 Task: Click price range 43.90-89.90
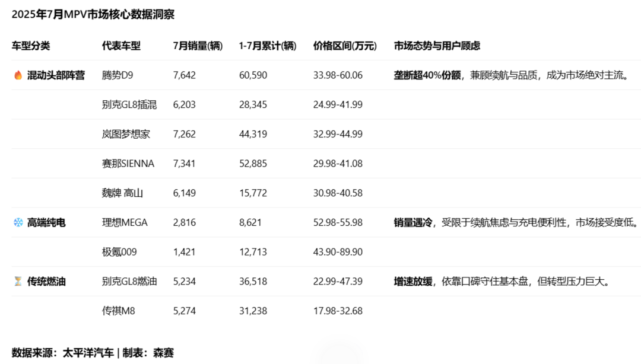pyautogui.click(x=338, y=252)
